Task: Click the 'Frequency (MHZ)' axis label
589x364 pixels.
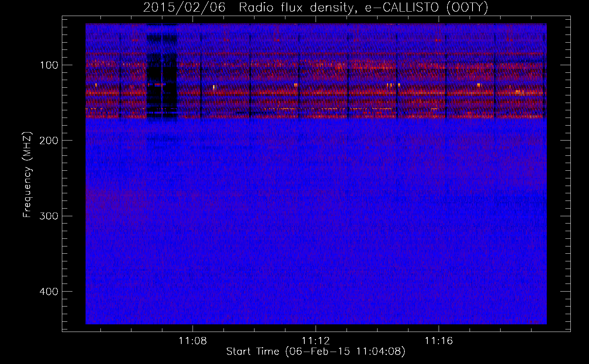Action: point(27,175)
